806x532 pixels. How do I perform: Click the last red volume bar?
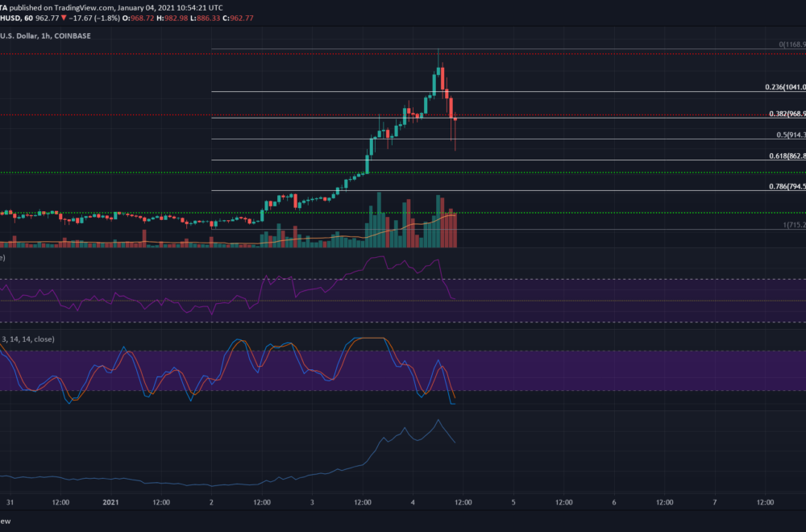(x=455, y=231)
